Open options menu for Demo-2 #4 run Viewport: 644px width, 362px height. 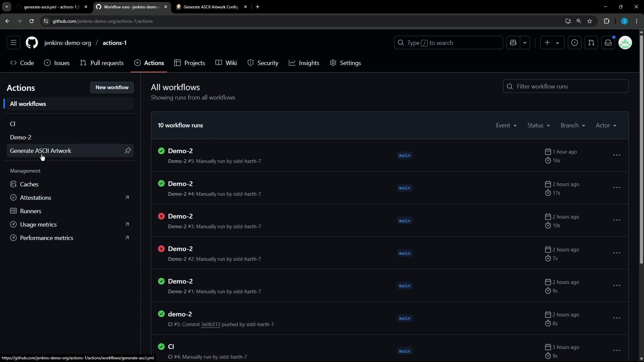(617, 188)
